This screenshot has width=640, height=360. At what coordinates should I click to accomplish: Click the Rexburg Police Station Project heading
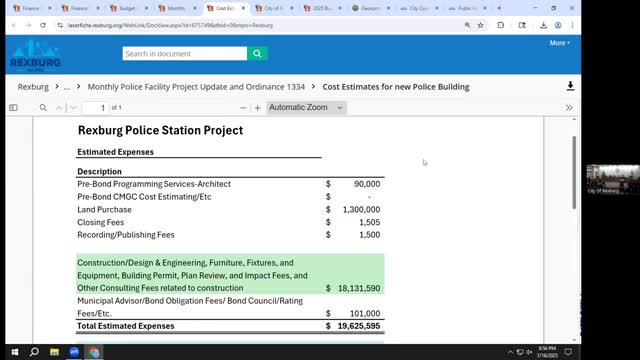click(x=160, y=130)
